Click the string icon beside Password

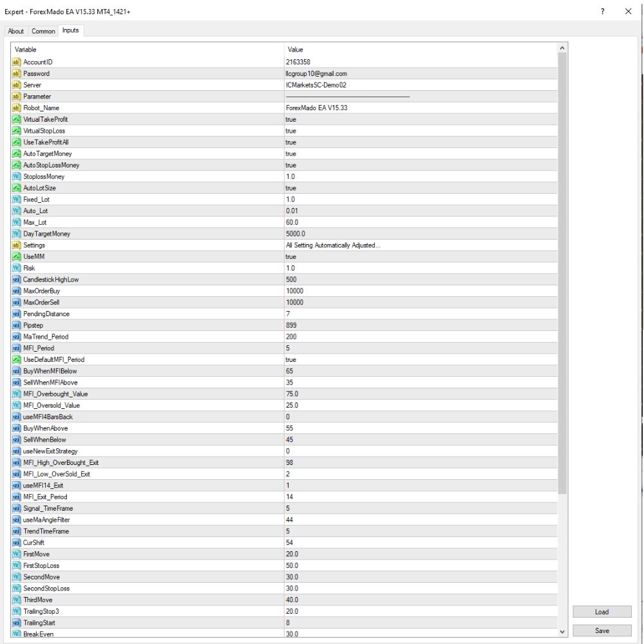click(17, 73)
